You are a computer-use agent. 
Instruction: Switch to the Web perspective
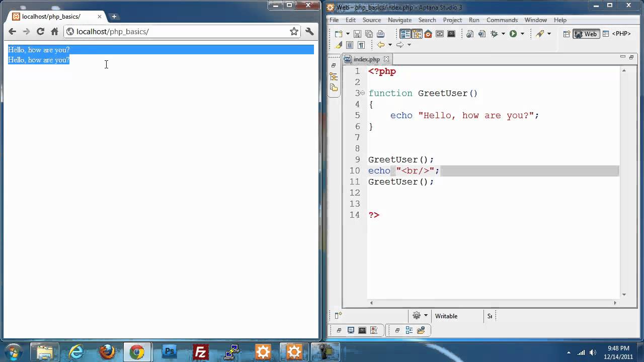[x=586, y=34]
